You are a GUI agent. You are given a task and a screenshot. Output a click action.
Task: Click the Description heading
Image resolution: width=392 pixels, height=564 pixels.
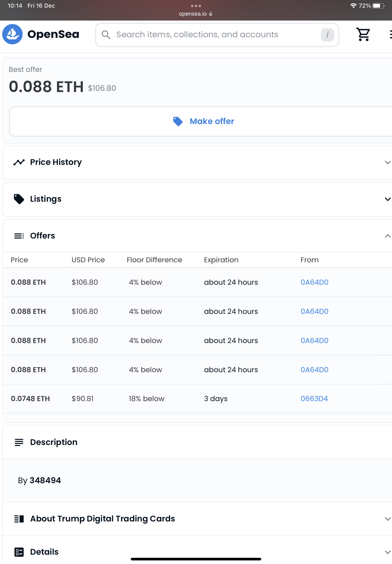coord(54,442)
